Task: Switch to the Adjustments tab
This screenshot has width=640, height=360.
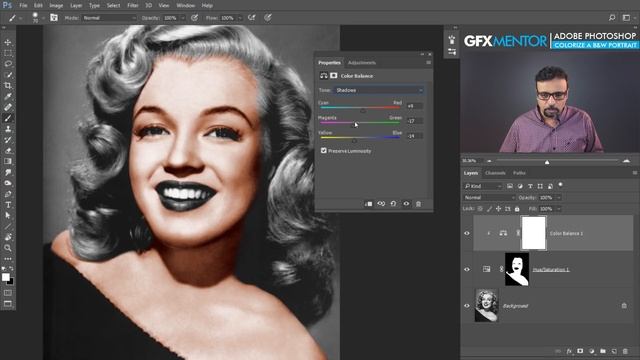Action: point(362,62)
